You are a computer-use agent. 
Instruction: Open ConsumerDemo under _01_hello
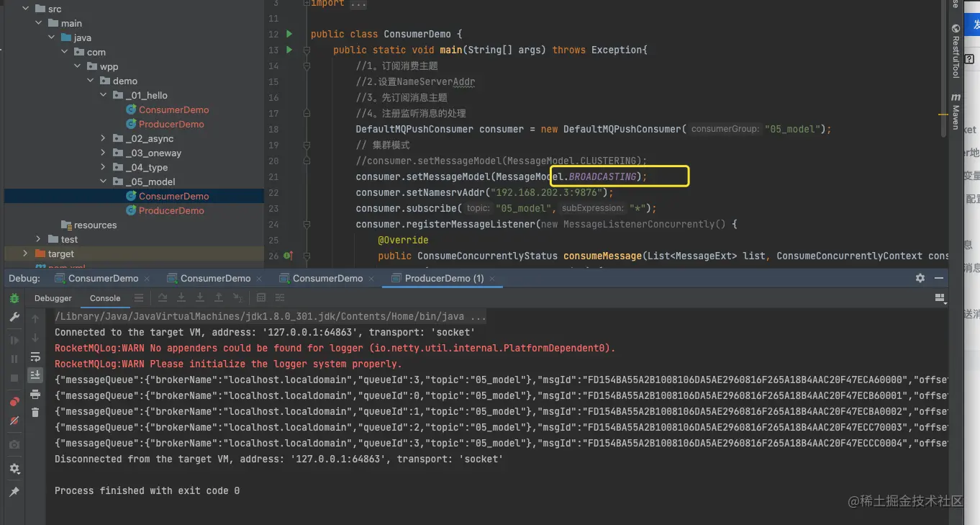pos(173,109)
